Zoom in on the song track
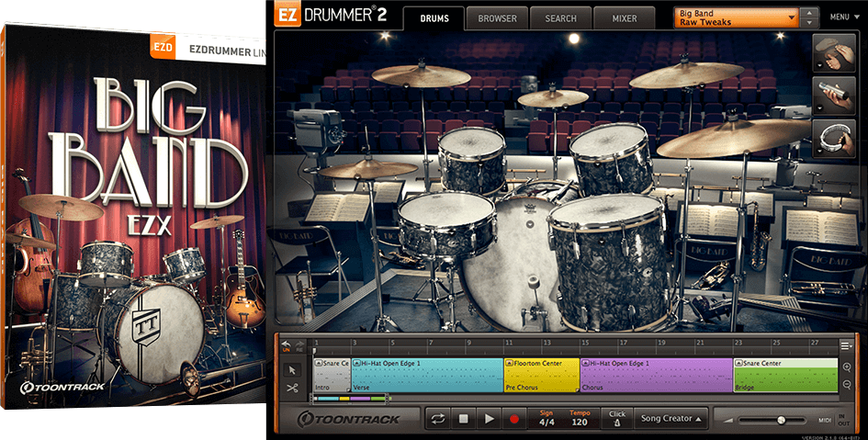 pos(847,367)
